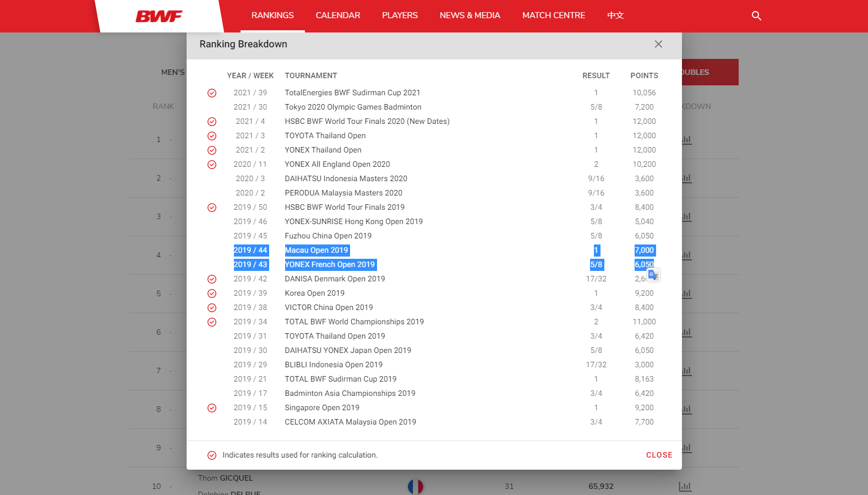Open NEWS & MEDIA menu
This screenshot has height=495, width=868.
pyautogui.click(x=470, y=15)
